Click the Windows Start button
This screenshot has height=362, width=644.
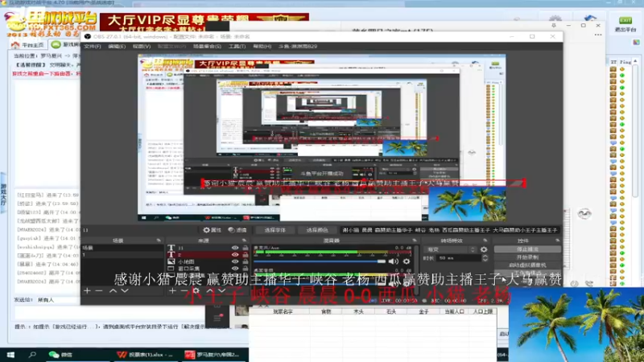(x=10, y=355)
